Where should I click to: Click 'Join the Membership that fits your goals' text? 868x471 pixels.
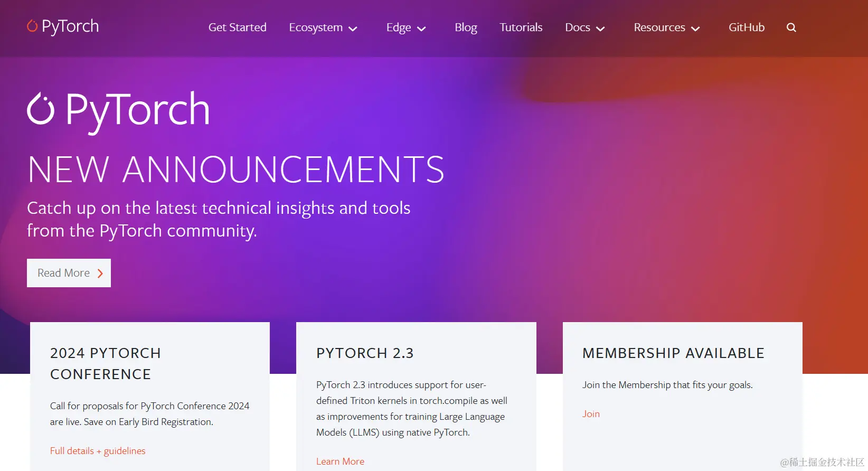pyautogui.click(x=667, y=385)
